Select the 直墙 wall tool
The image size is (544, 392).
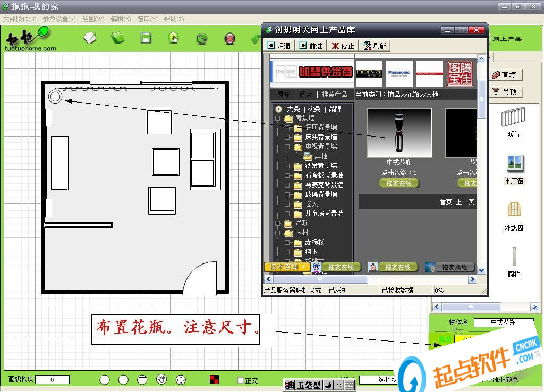click(505, 75)
